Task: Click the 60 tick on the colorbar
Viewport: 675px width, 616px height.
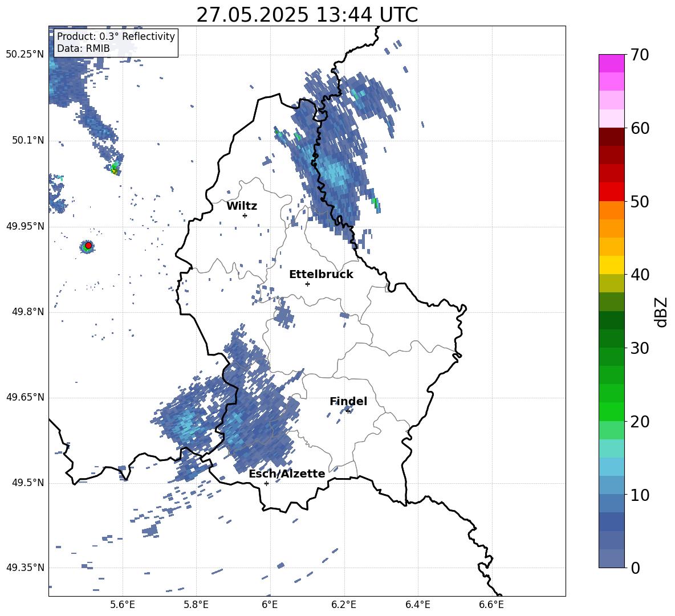Action: (640, 128)
